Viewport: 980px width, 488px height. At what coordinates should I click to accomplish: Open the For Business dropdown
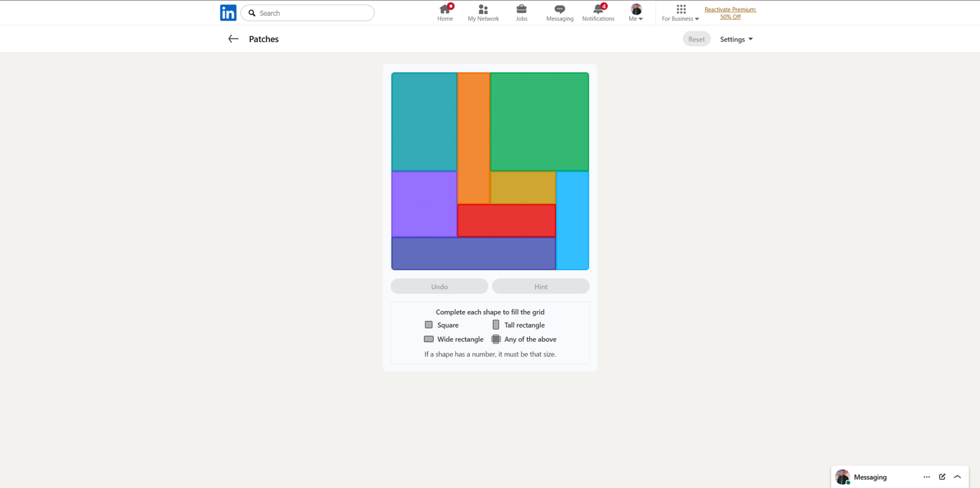pos(680,12)
